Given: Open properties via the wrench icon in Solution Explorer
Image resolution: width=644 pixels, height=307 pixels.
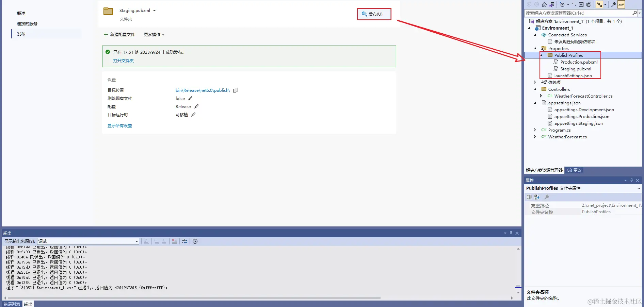Looking at the screenshot, I should click(x=614, y=4).
